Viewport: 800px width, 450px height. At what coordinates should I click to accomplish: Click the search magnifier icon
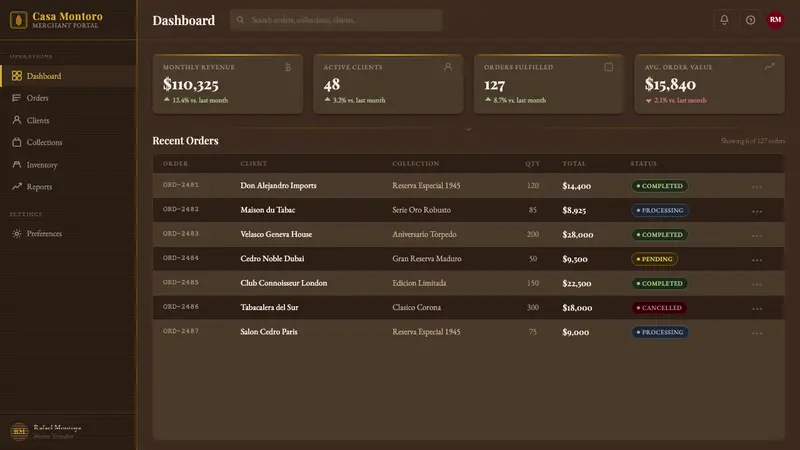coord(240,20)
